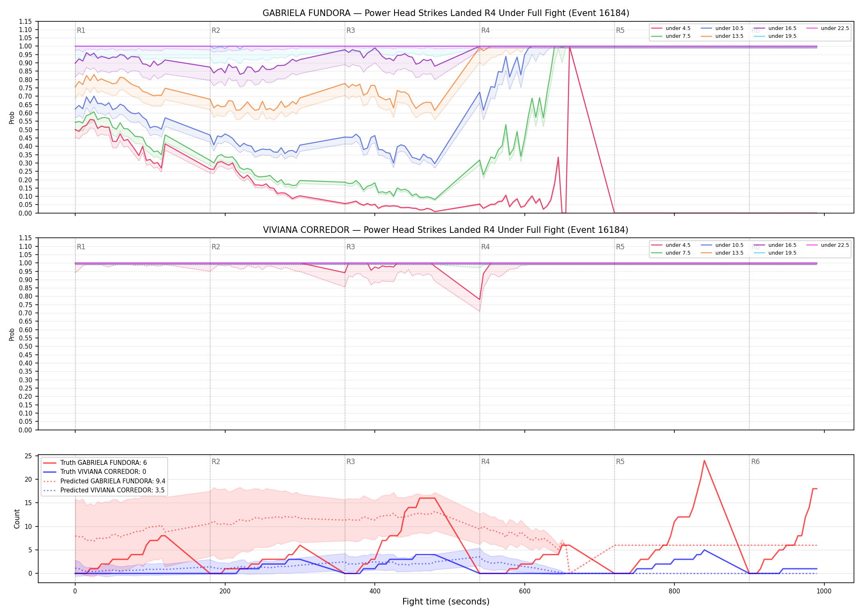863x616 pixels.
Task: Select 'under 19.5' in Fundora chart legend
Action: click(775, 36)
